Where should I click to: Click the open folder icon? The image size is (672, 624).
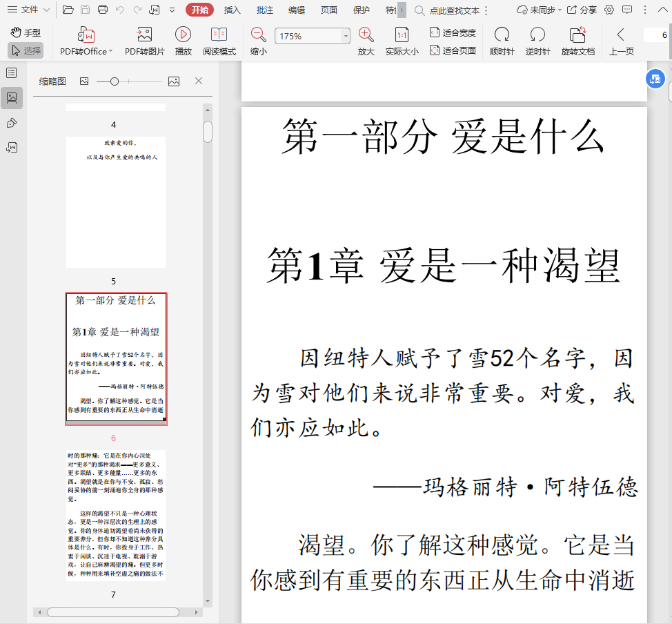coord(68,10)
